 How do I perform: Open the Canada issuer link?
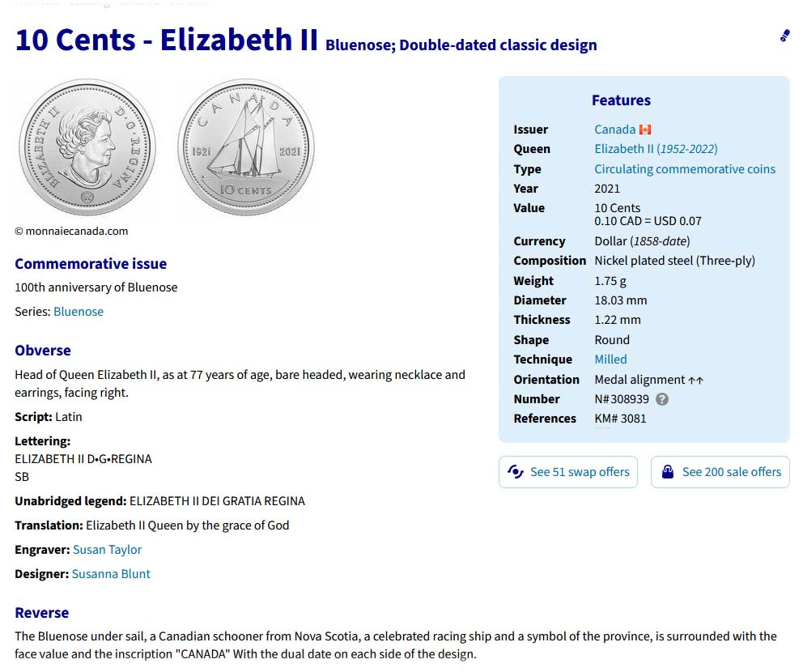[x=614, y=130]
